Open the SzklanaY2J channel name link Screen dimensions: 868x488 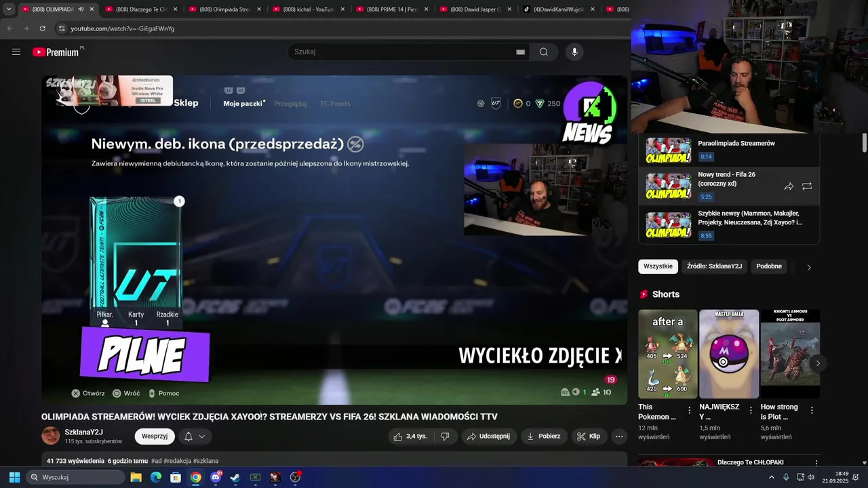(x=83, y=432)
